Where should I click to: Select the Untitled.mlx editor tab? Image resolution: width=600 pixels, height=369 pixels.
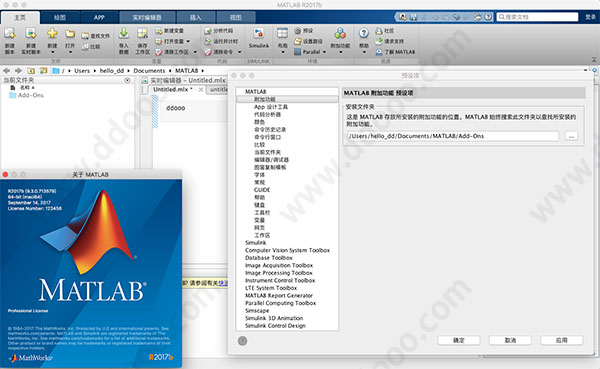173,90
